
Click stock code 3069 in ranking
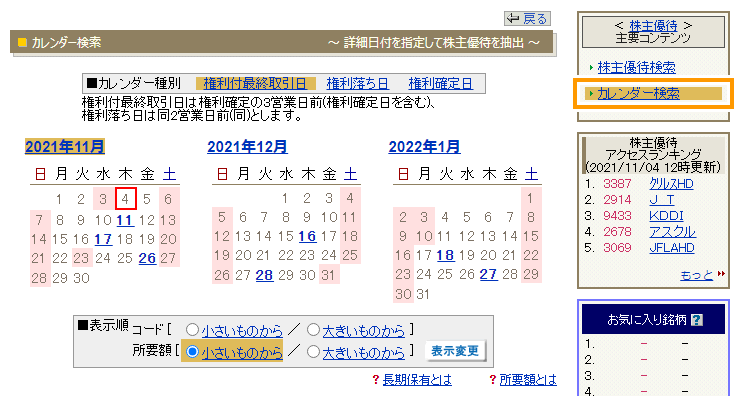pyautogui.click(x=617, y=248)
